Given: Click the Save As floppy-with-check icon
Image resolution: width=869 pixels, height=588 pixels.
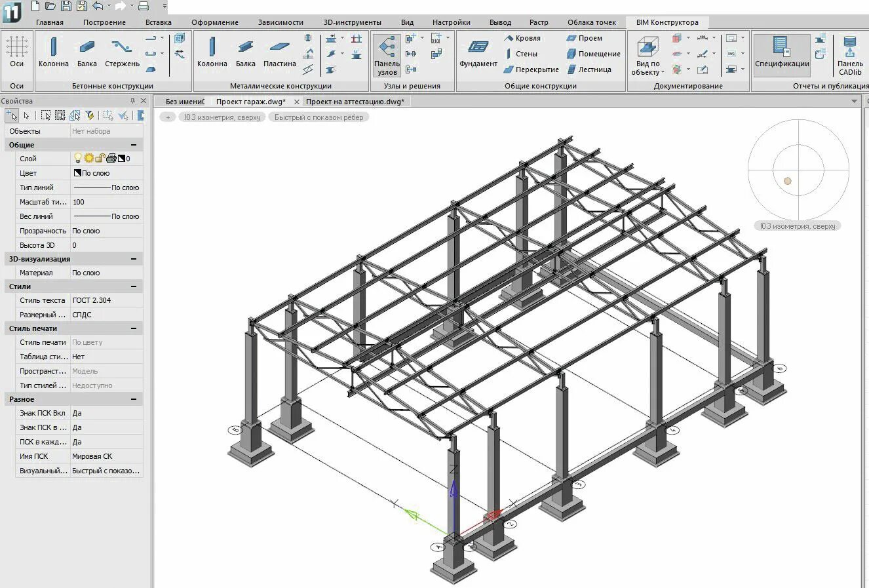Looking at the screenshot, I should [81, 7].
